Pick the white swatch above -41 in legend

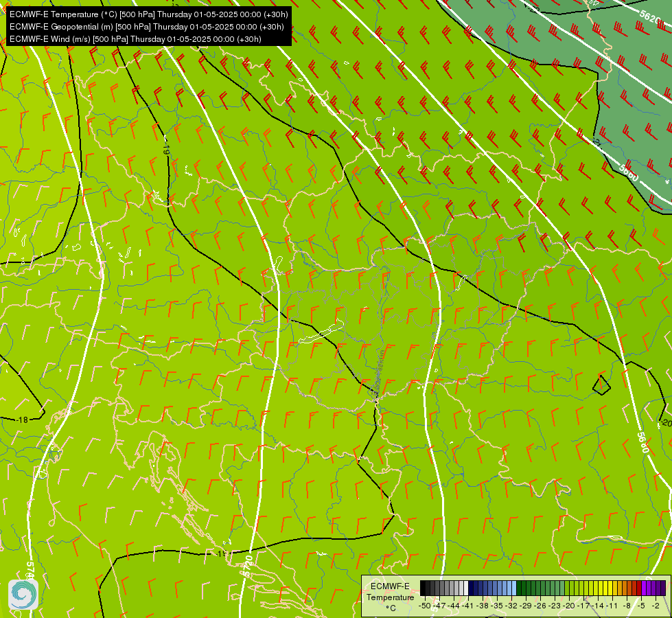click(x=466, y=588)
